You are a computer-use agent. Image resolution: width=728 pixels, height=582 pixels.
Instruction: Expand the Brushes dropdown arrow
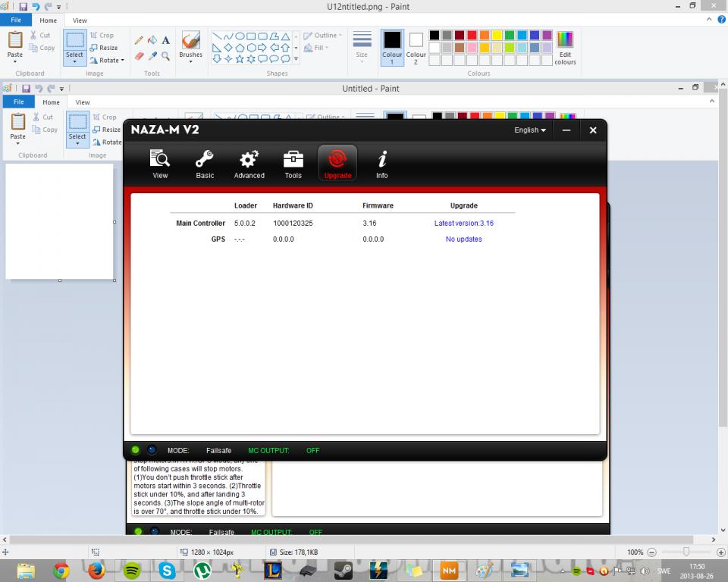pos(190,61)
